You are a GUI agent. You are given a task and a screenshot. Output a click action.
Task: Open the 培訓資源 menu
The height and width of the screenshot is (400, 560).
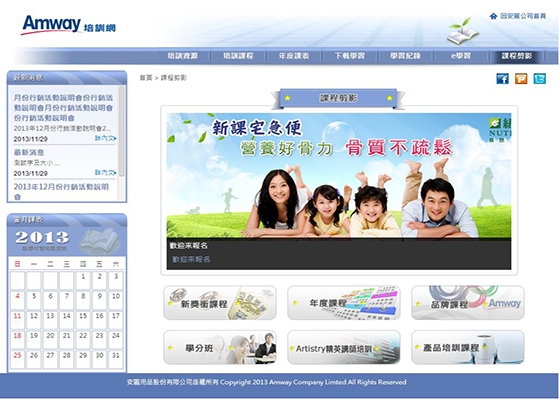(x=182, y=56)
